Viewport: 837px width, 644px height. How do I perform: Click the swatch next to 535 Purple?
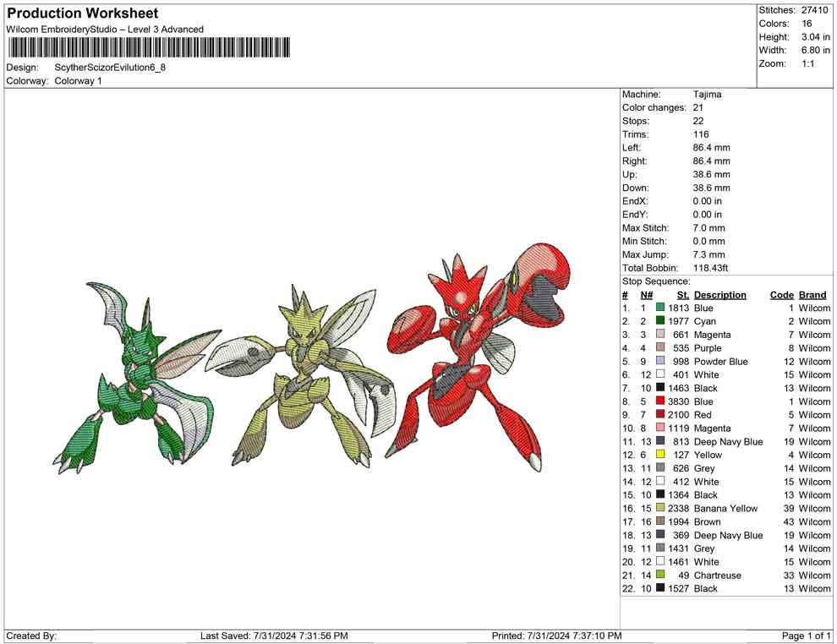click(660, 348)
